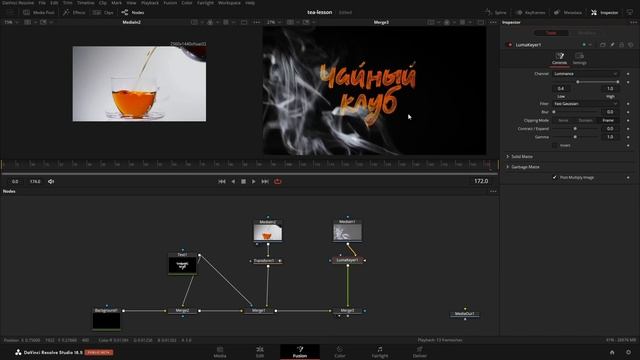The image size is (640, 360).
Task: Select the MediaIn2 node thumbnail
Action: (267, 231)
